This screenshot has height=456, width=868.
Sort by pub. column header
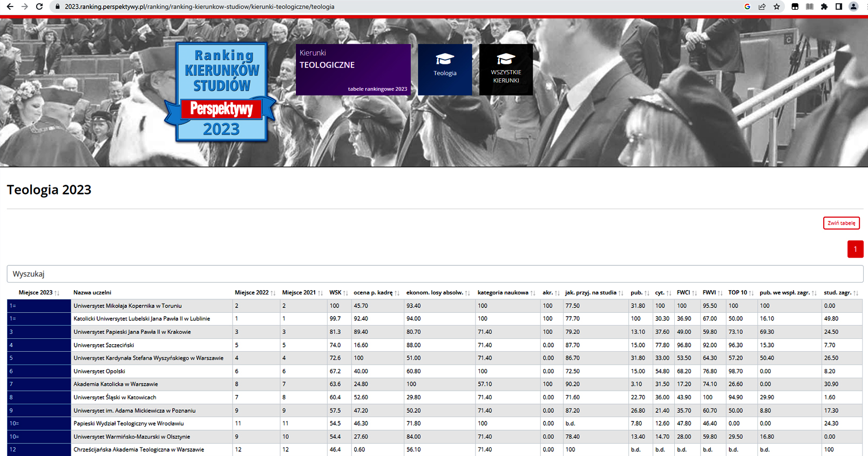640,292
